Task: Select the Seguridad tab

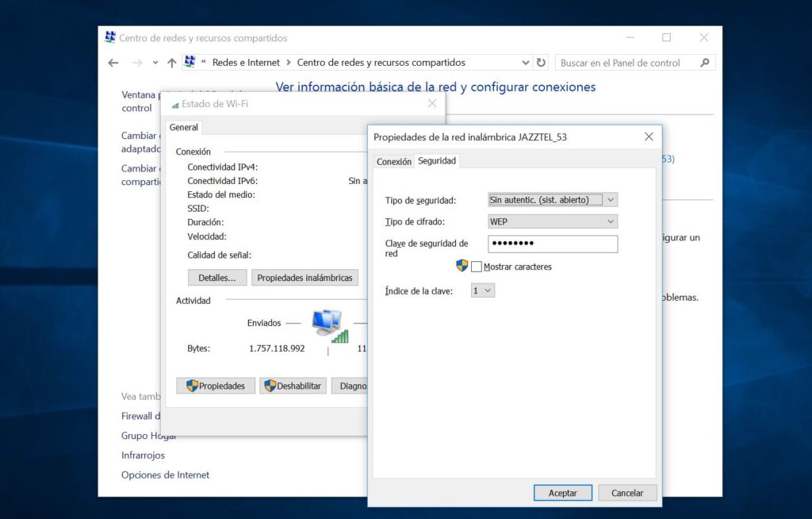Action: click(437, 161)
